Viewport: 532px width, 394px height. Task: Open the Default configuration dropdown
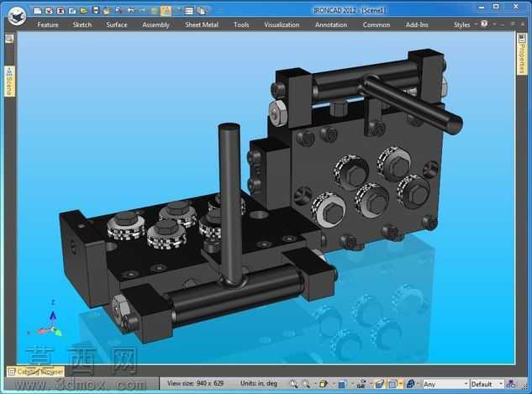click(x=487, y=384)
